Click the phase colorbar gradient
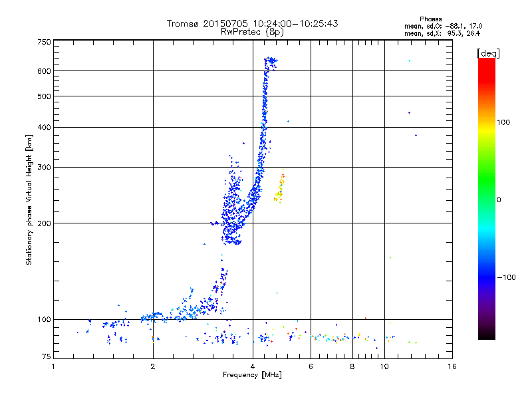Viewport: 532px width, 399px height. tap(487, 198)
